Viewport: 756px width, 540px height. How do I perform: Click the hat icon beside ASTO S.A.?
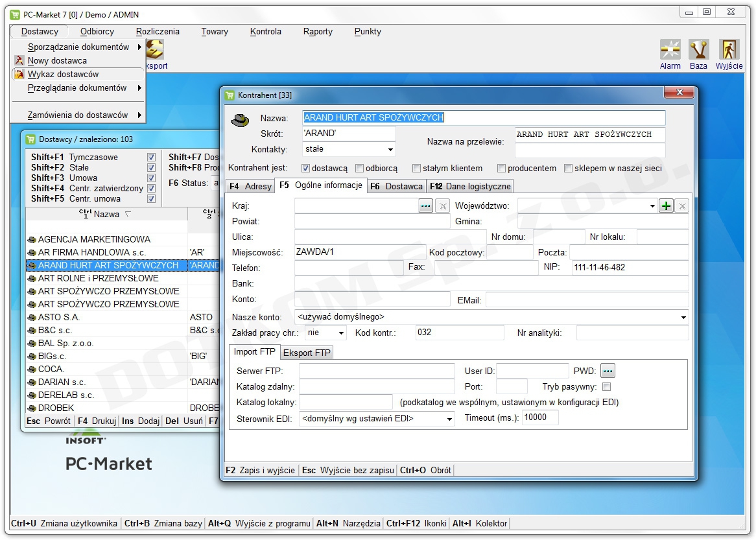tap(32, 317)
